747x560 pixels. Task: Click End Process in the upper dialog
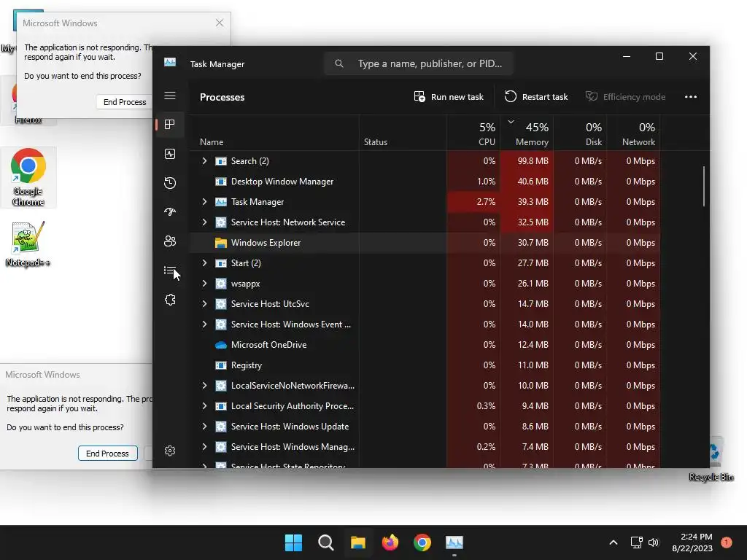pos(125,102)
